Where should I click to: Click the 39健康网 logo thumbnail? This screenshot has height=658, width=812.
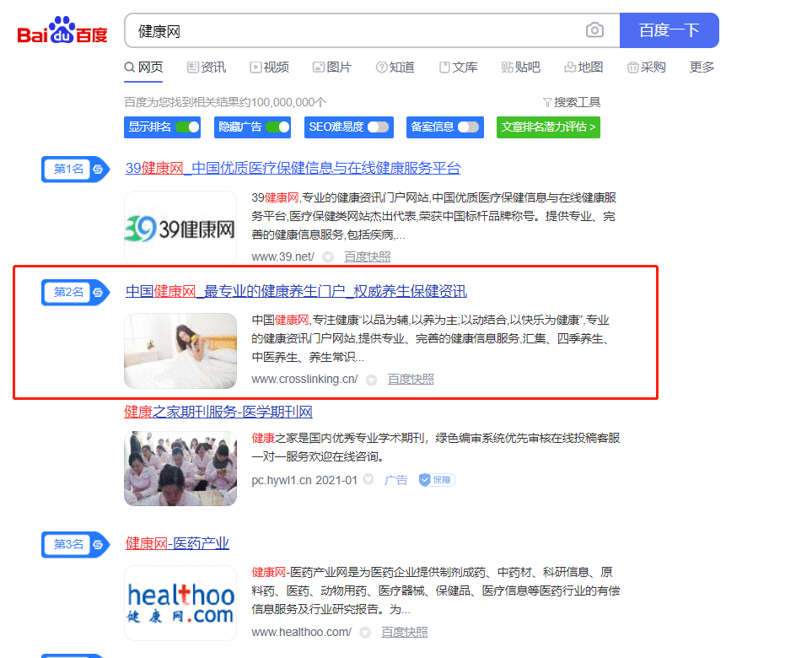click(x=180, y=228)
